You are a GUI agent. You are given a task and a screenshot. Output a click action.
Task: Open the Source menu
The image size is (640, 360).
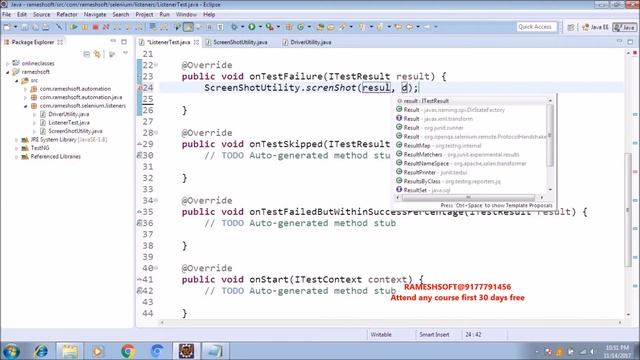pos(42,14)
